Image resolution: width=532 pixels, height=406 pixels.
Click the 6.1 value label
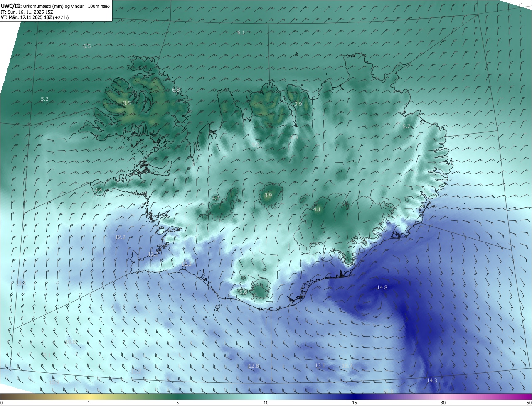pyautogui.click(x=241, y=32)
